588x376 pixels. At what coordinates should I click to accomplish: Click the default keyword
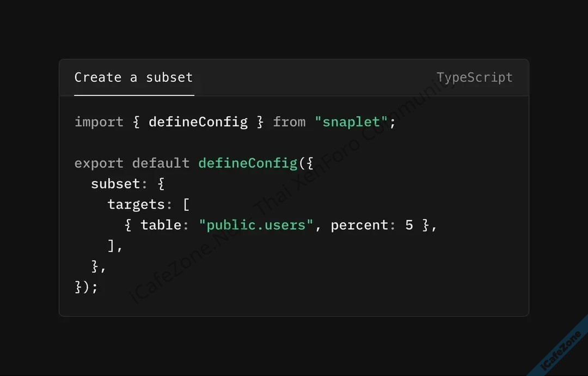point(161,163)
